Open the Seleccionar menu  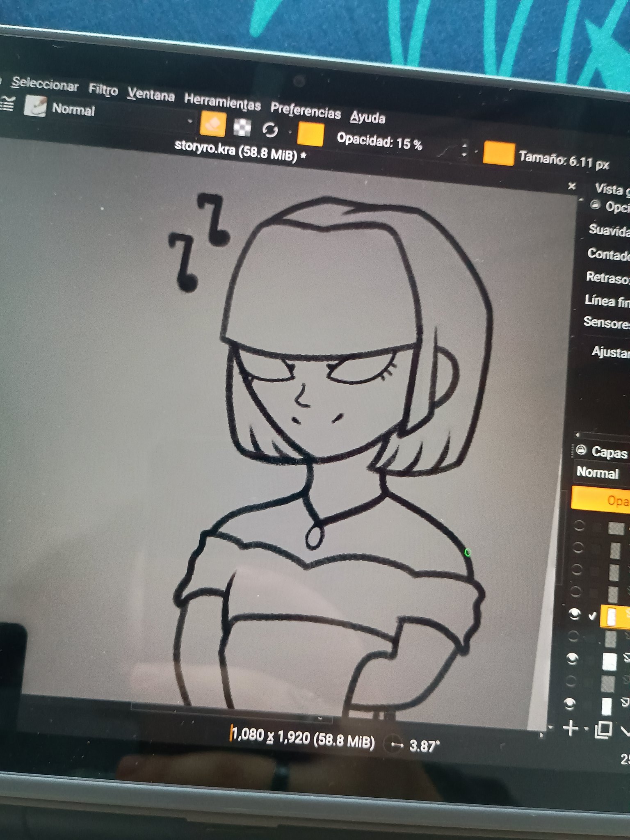point(45,84)
